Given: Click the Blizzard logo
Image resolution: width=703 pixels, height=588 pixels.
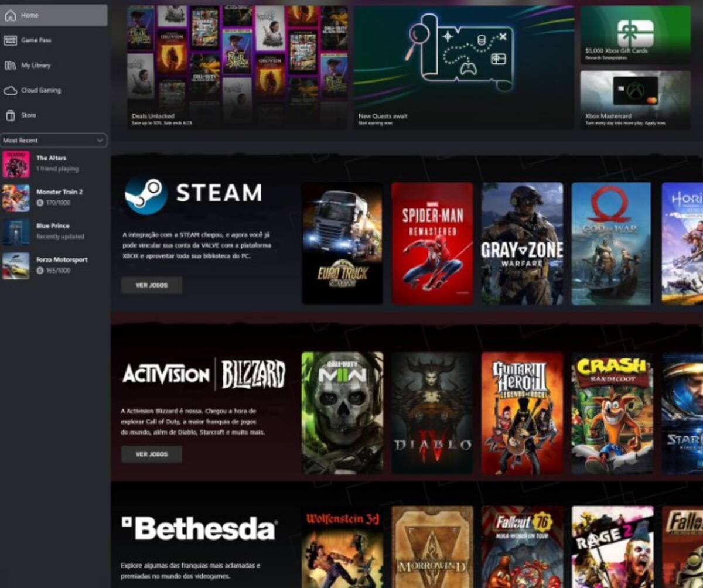Looking at the screenshot, I should [254, 374].
